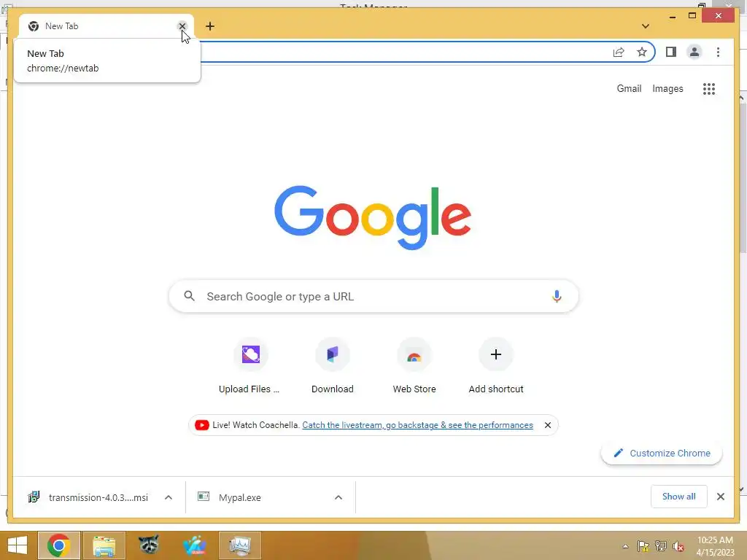Click the YouTube icon in Coachella promo
Viewport: 747px width, 560px height.
point(202,425)
